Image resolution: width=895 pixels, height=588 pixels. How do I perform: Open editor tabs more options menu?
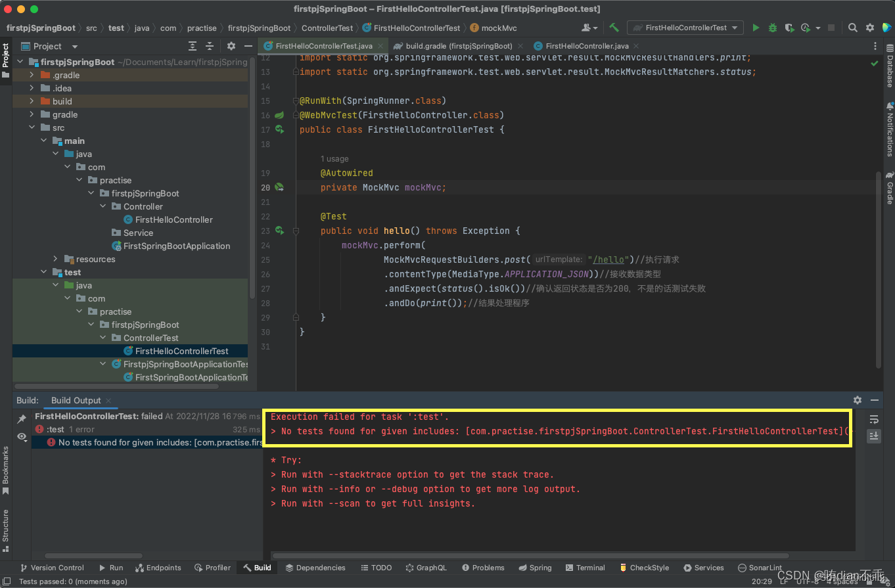coord(875,46)
